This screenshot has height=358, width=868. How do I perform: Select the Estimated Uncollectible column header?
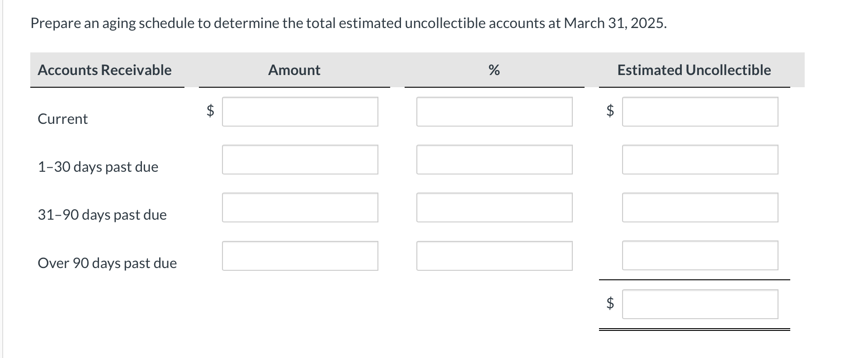point(694,70)
